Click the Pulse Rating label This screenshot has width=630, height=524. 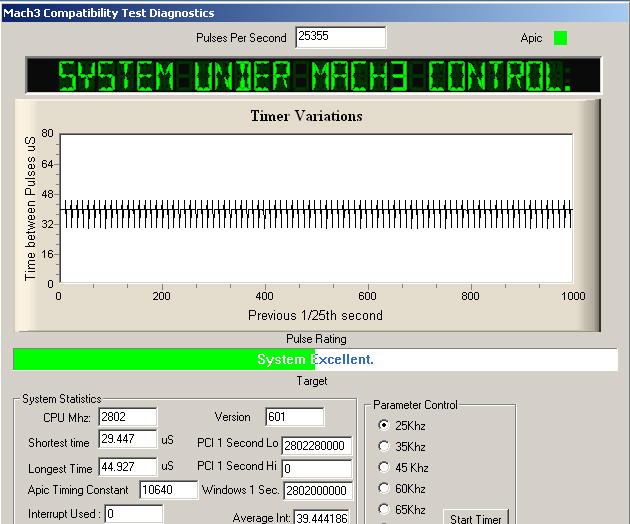point(316,339)
